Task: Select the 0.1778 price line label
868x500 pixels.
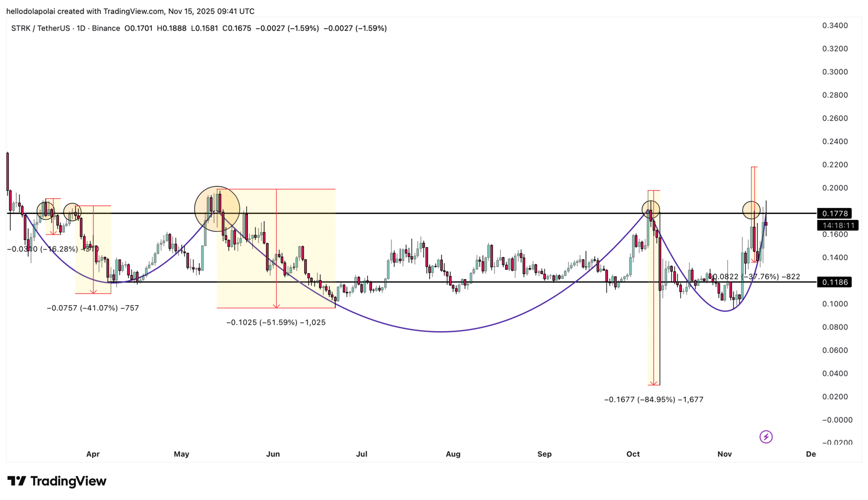Action: click(x=834, y=213)
